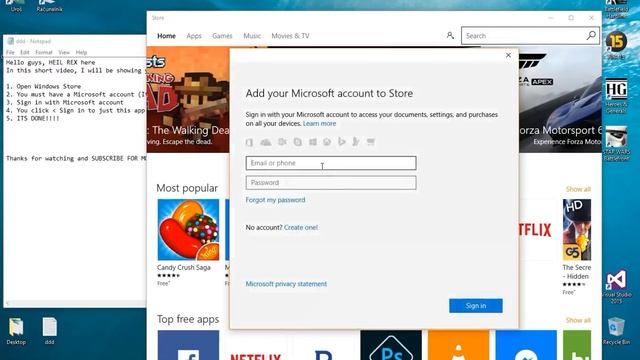Open the Edit menu in Notepad
640x360 pixels.
25,52
